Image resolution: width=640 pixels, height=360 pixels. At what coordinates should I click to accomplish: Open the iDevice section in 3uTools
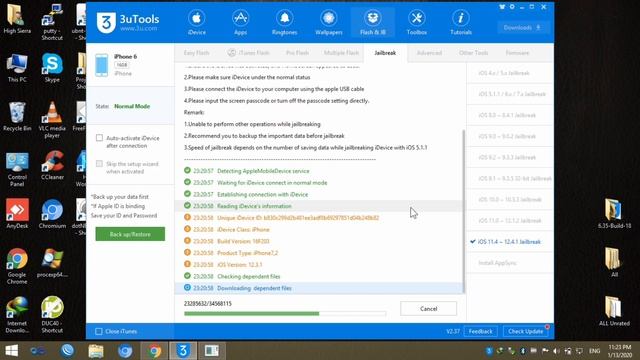point(196,22)
